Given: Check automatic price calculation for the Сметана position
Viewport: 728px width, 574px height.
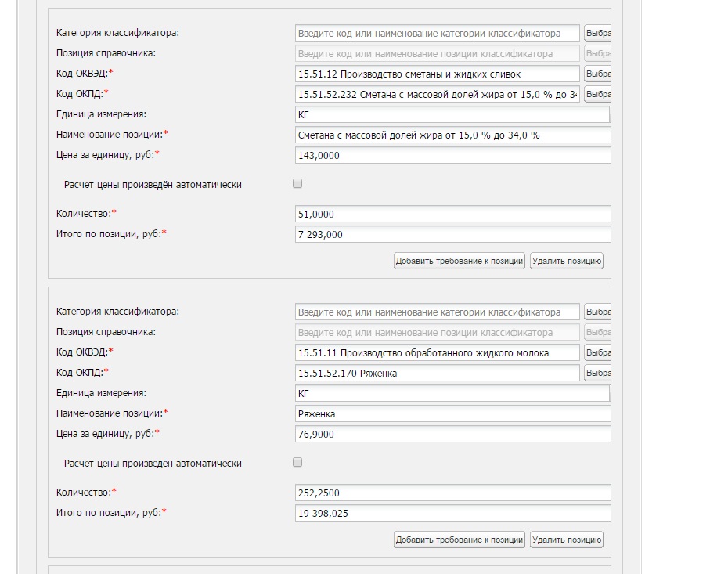Looking at the screenshot, I should (297, 184).
